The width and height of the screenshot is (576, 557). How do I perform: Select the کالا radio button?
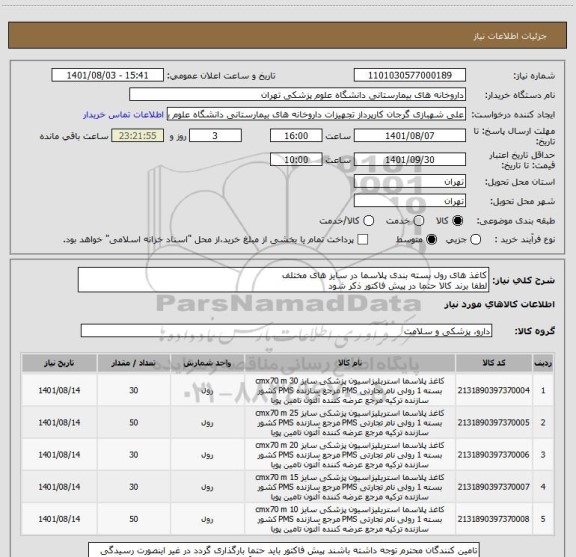point(458,221)
